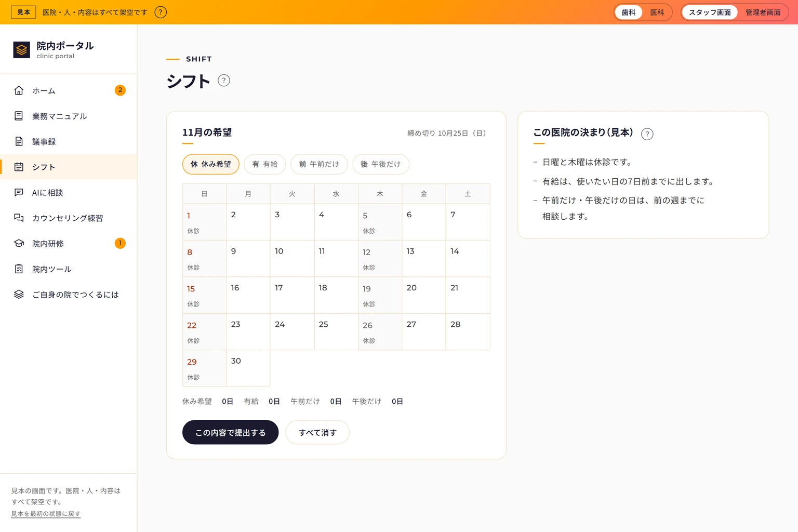The height and width of the screenshot is (532, 798).
Task: Select November 10 on the calendar
Action: click(292, 258)
